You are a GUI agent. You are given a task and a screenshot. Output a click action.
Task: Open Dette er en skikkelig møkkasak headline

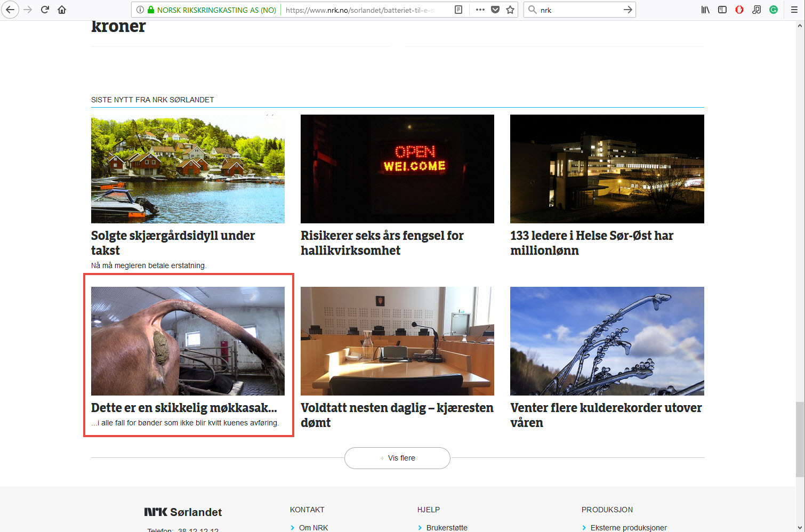point(184,408)
